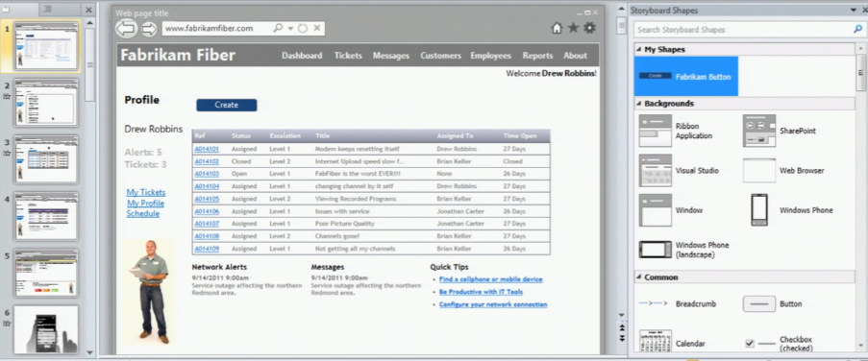This screenshot has height=361, width=868.
Task: Open the Storyboard Shapes pane options dropdown
Action: click(853, 11)
